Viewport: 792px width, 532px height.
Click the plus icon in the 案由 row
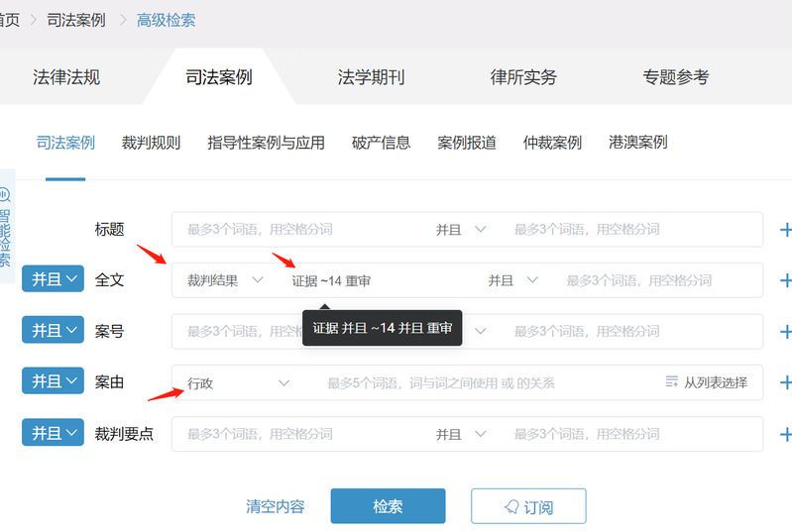pyautogui.click(x=785, y=382)
